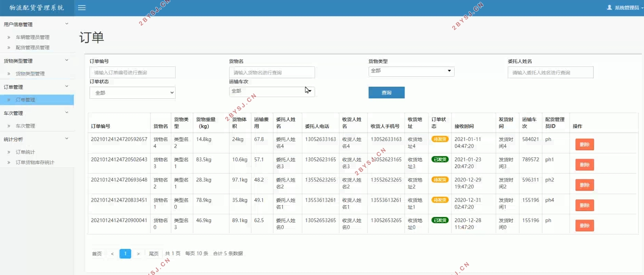Collapse the 车次管理 sidebar section

point(37,113)
